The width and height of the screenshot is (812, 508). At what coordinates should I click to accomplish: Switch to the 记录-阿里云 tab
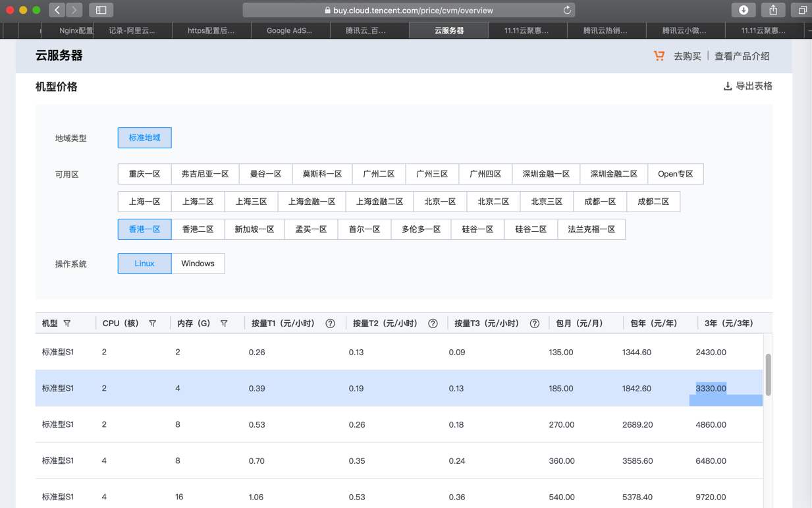132,30
